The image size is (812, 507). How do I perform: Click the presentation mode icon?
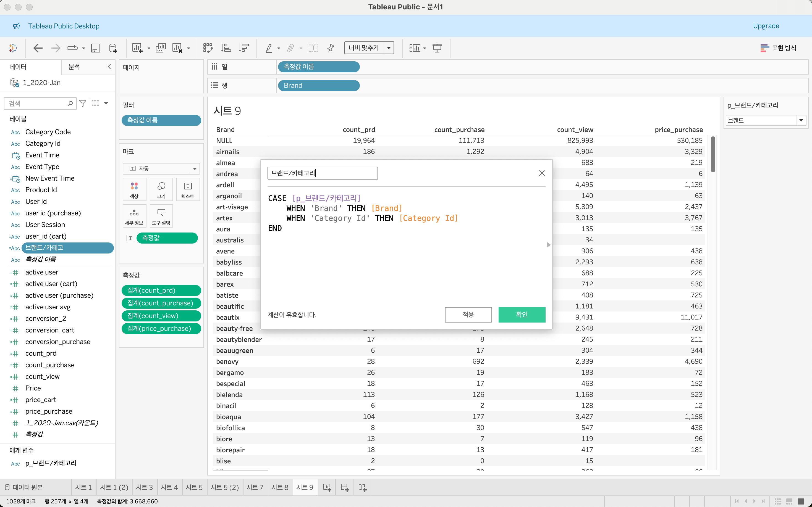pos(437,48)
